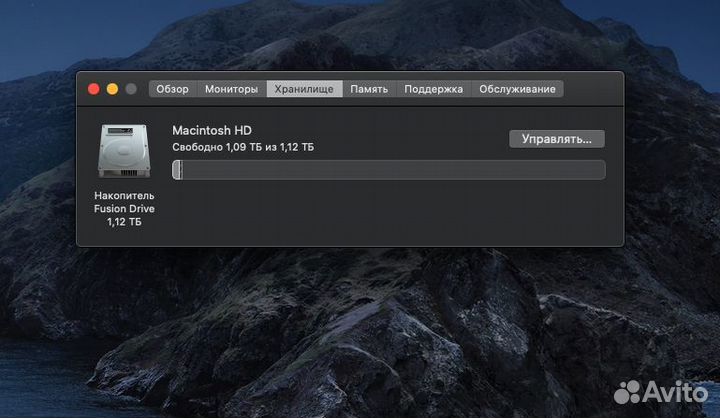
Task: Minimize window with the yellow button
Action: point(112,89)
